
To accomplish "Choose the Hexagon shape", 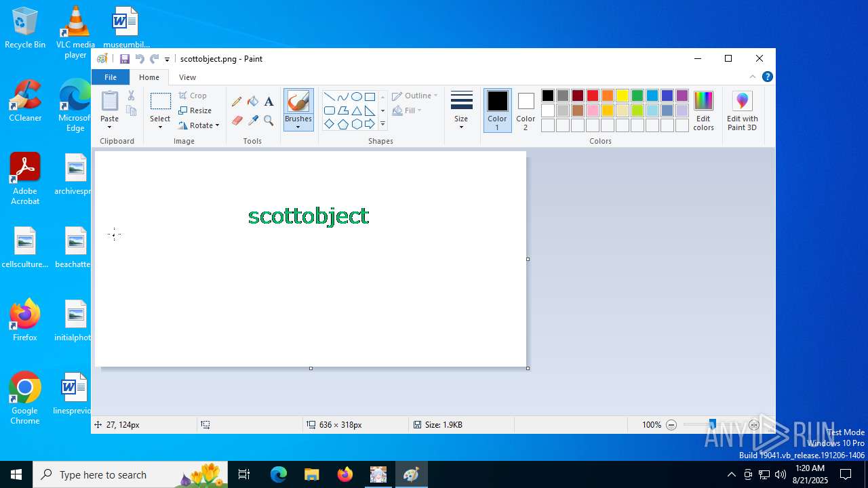I will (356, 124).
